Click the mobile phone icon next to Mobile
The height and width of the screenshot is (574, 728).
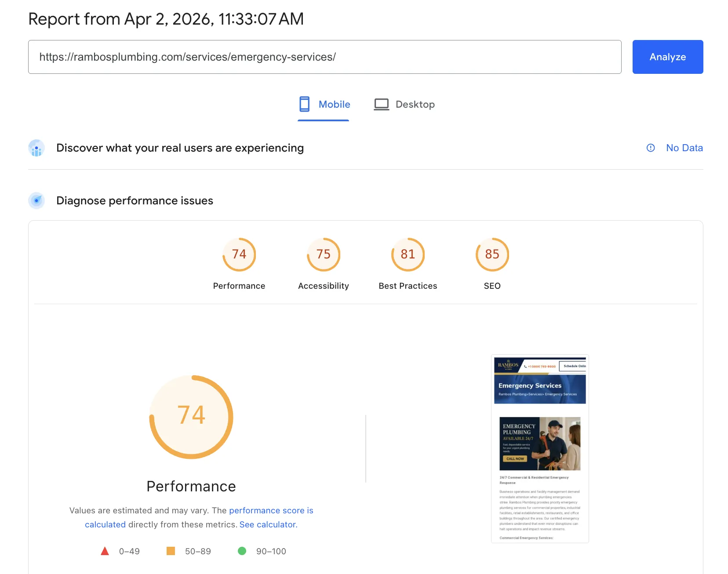[x=305, y=104]
